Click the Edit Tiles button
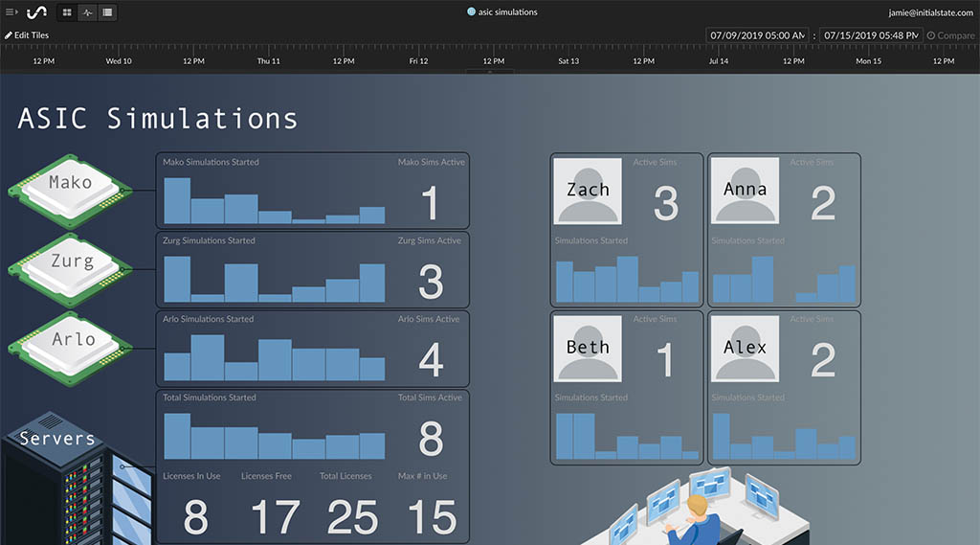Viewport: 980px width, 545px height. (x=27, y=35)
